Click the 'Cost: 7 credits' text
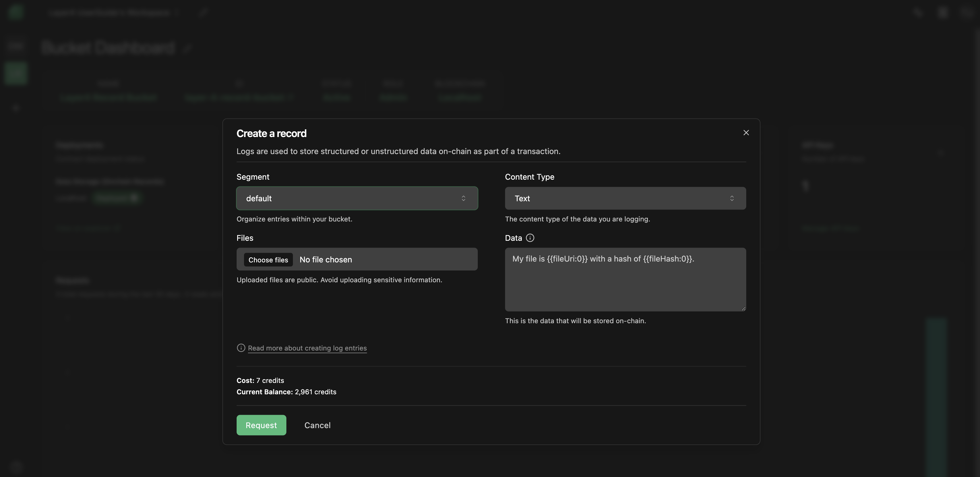 pyautogui.click(x=260, y=380)
